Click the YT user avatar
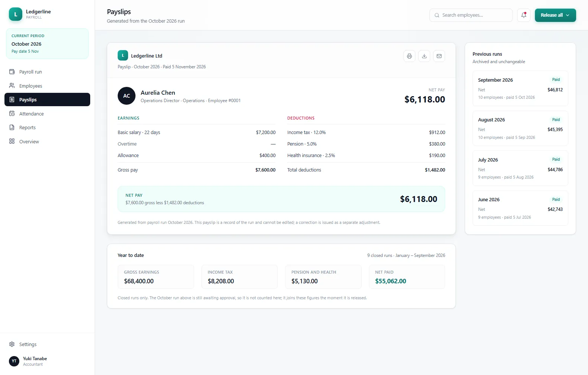This screenshot has height=375, width=588. (14, 361)
